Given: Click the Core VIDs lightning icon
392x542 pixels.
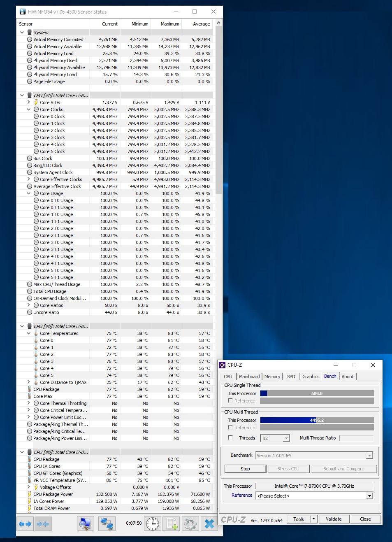Looking at the screenshot, I should (x=36, y=102).
